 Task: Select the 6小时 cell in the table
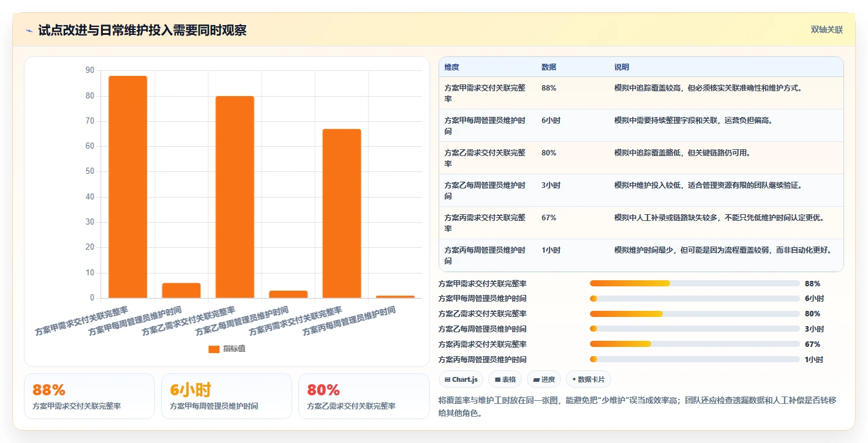coord(551,120)
